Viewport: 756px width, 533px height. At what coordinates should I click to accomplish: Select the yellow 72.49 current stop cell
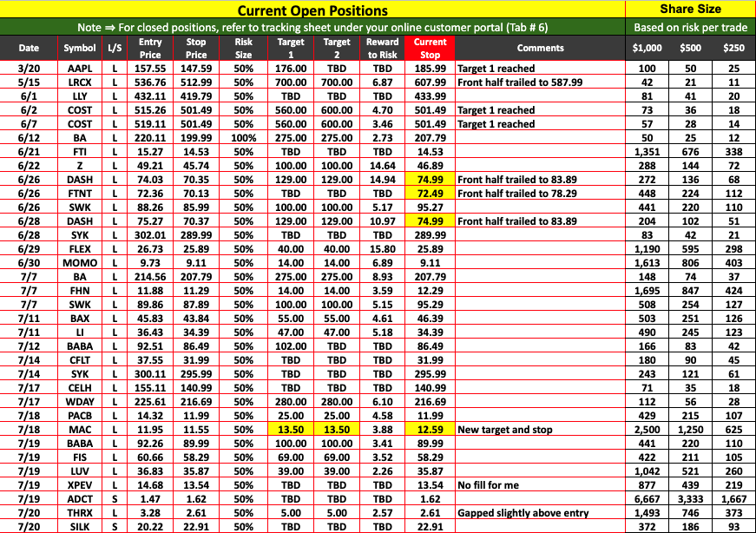(x=430, y=193)
